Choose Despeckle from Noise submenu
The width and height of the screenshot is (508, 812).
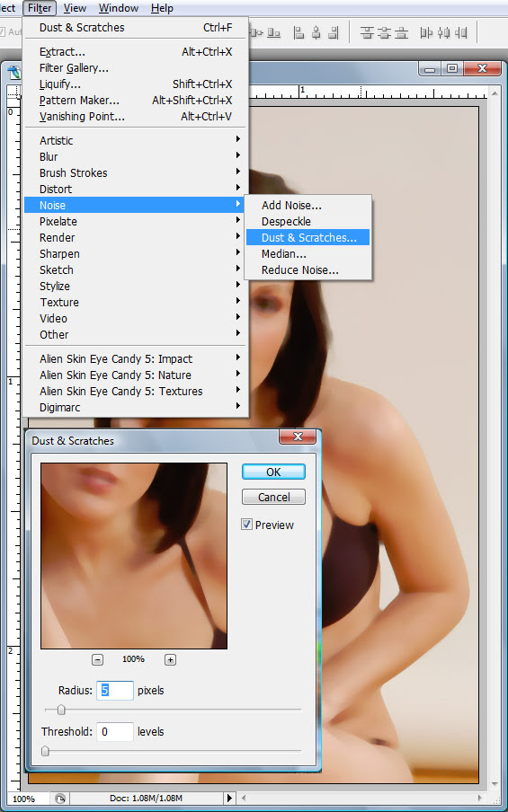tap(307, 221)
